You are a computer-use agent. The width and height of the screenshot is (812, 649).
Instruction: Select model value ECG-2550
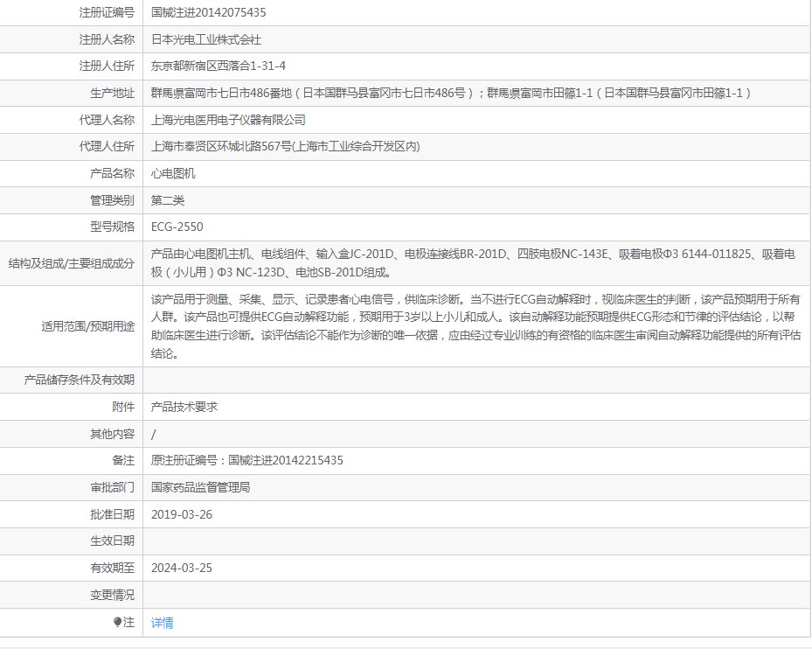coord(177,227)
